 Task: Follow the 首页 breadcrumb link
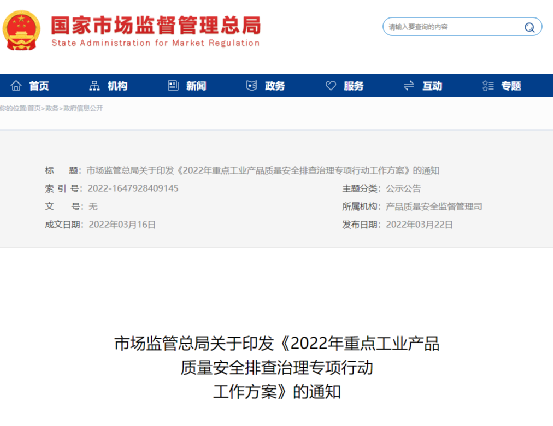tap(34, 108)
